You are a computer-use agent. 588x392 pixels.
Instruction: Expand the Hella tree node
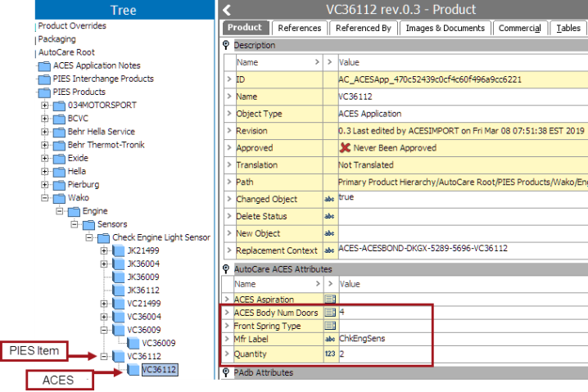coord(44,171)
